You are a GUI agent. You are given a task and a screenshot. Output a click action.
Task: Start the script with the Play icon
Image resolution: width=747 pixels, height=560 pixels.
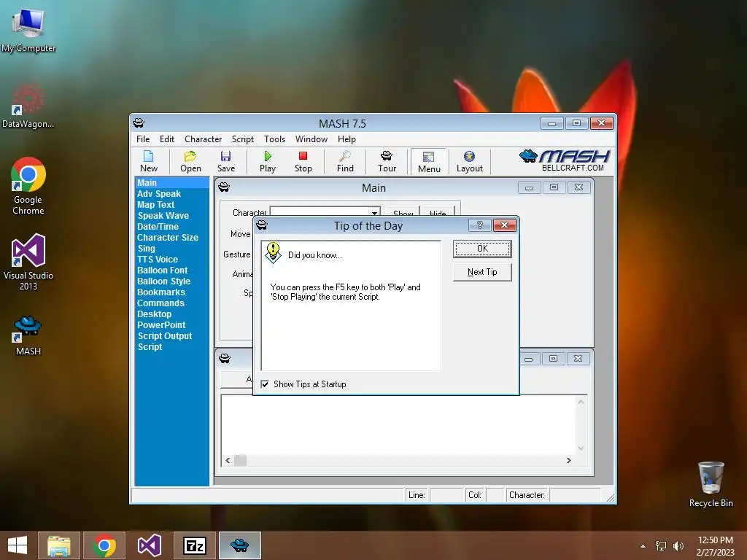point(268,161)
